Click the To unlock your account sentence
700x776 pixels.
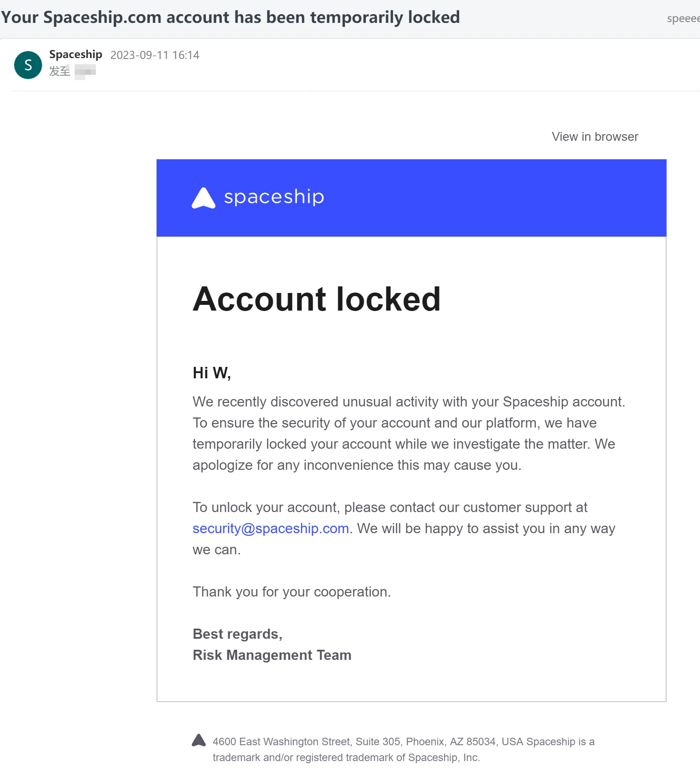390,507
